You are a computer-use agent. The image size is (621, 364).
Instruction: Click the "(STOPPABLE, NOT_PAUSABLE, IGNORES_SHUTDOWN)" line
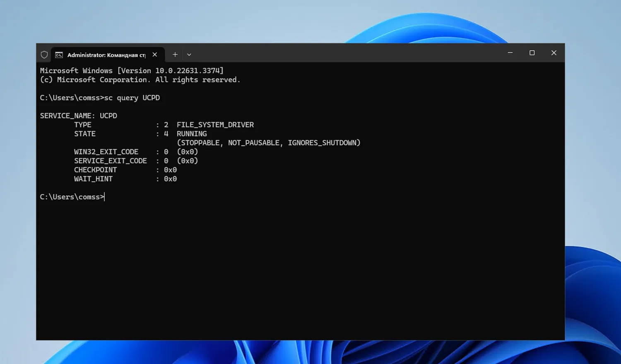pyautogui.click(x=269, y=143)
